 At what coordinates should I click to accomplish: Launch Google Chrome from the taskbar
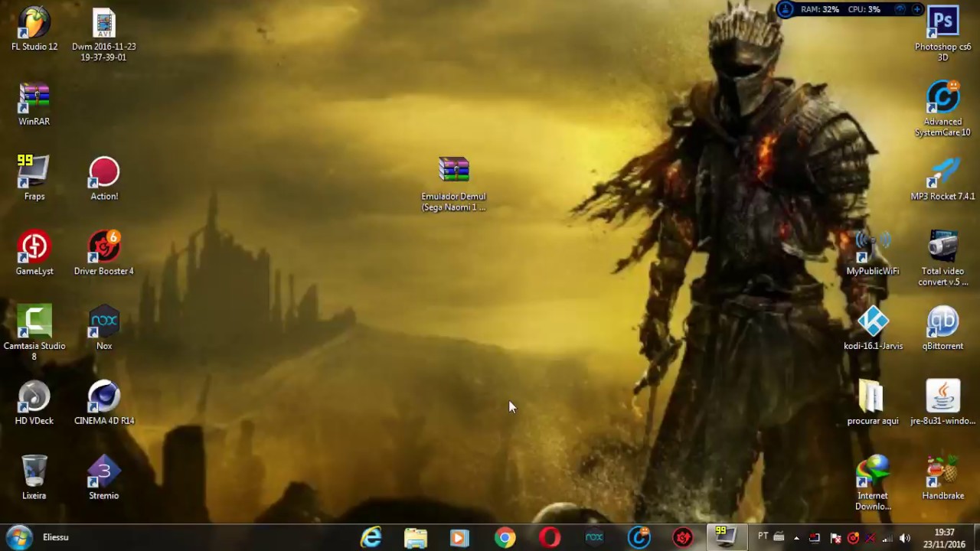[x=505, y=537]
